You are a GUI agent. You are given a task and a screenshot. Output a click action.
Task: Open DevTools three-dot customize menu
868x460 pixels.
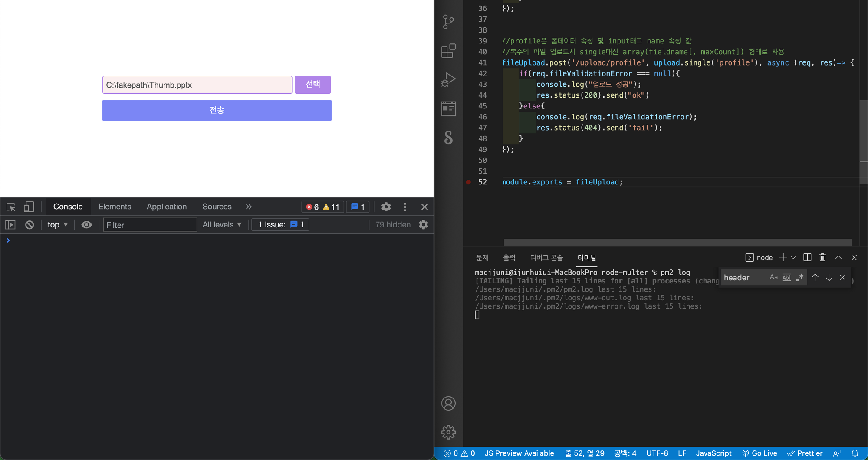405,207
